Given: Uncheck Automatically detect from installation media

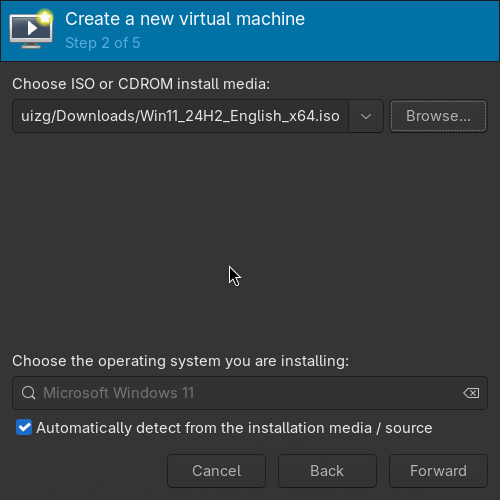Looking at the screenshot, I should [x=24, y=427].
